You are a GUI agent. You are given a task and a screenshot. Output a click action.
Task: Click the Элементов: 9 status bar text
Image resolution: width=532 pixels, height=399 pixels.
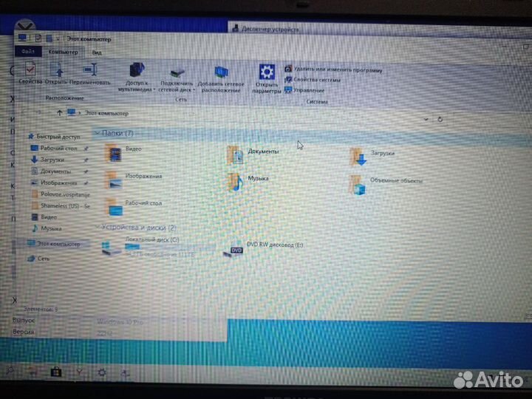(41, 309)
